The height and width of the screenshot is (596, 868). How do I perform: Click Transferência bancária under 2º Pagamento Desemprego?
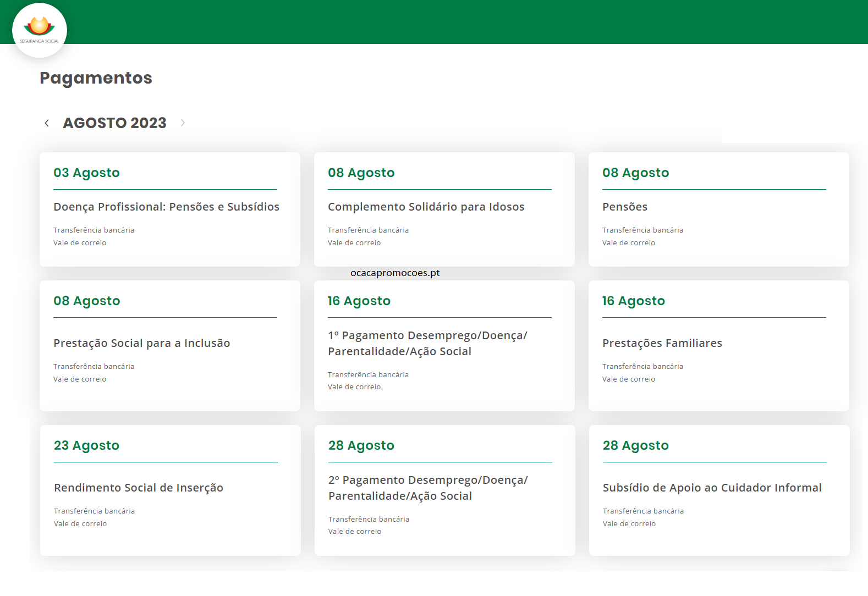pos(369,520)
